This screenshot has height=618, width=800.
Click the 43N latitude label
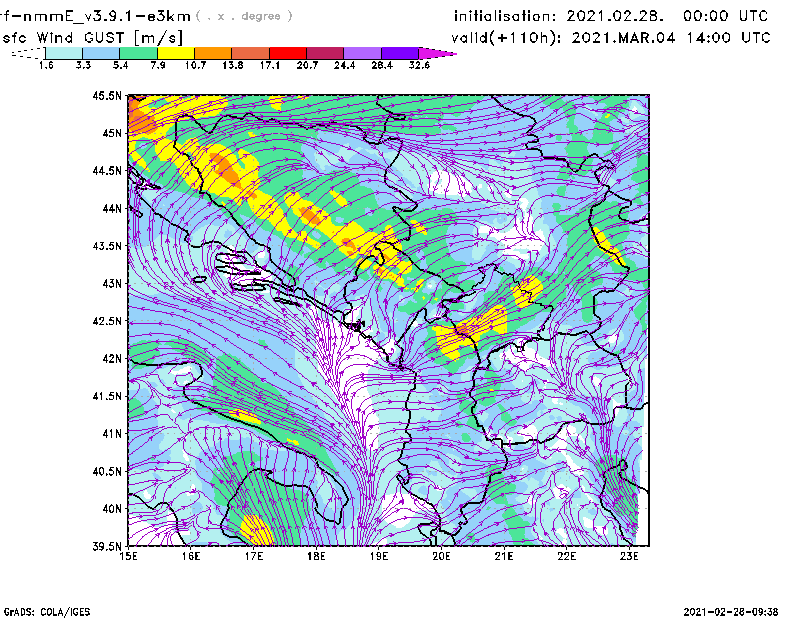click(x=112, y=283)
